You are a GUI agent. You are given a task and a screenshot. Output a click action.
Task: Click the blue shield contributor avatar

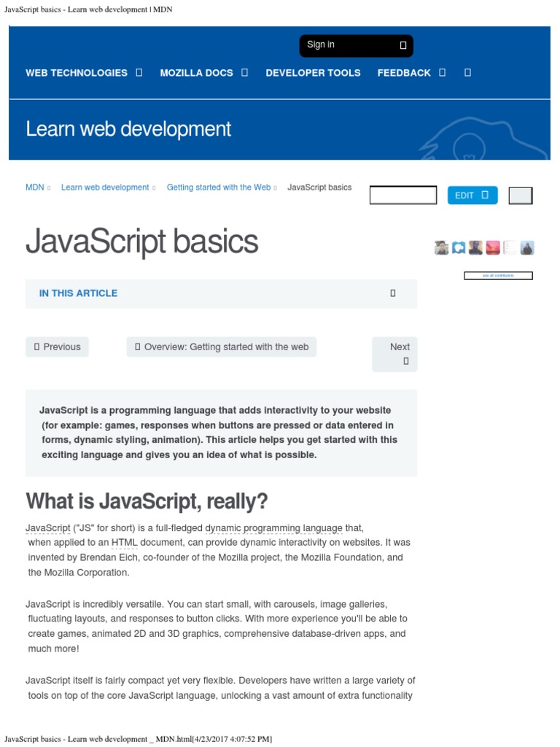tap(458, 248)
